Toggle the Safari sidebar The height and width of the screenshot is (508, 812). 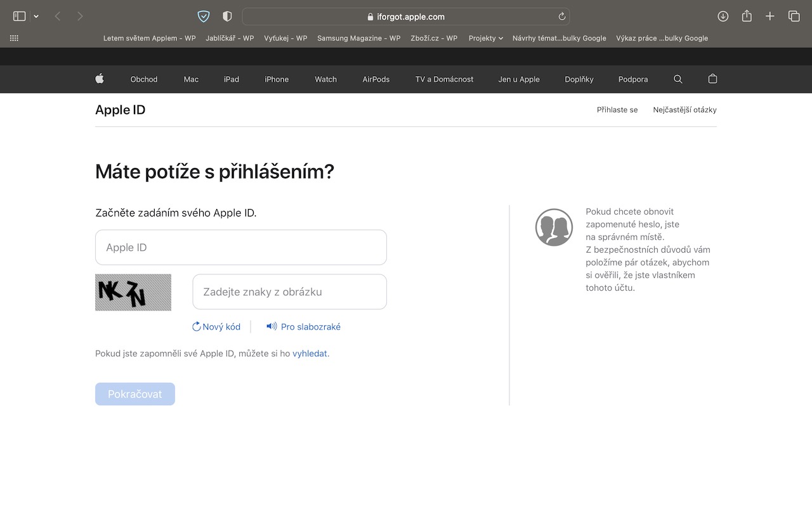tap(19, 17)
